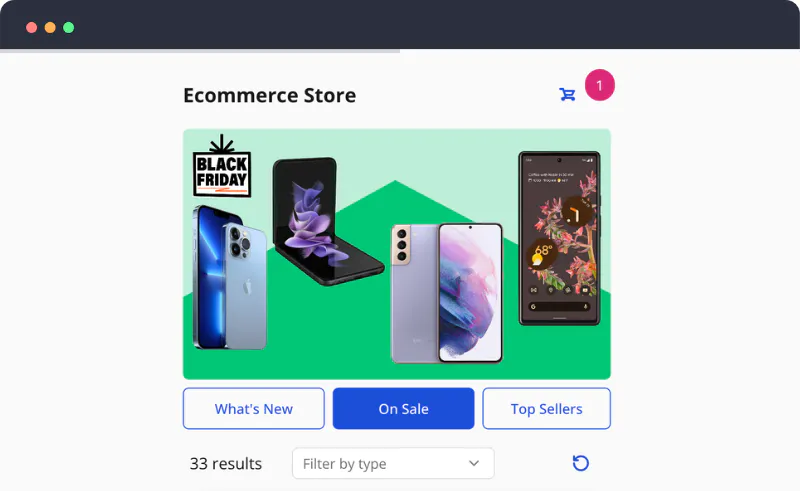Reset filters with the refresh icon
This screenshot has width=800, height=491.
[581, 463]
